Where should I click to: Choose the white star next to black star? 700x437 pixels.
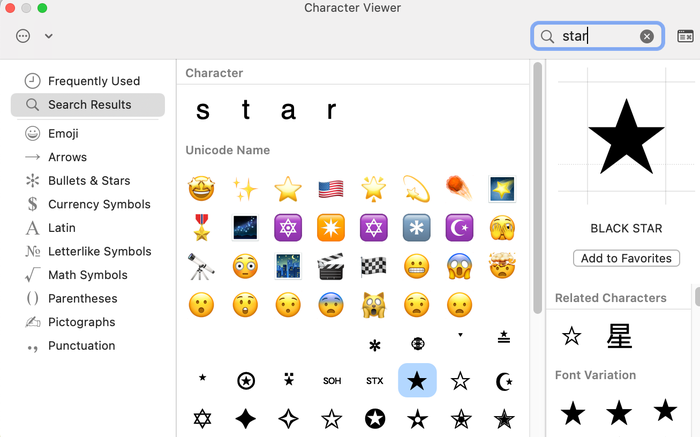click(x=460, y=381)
